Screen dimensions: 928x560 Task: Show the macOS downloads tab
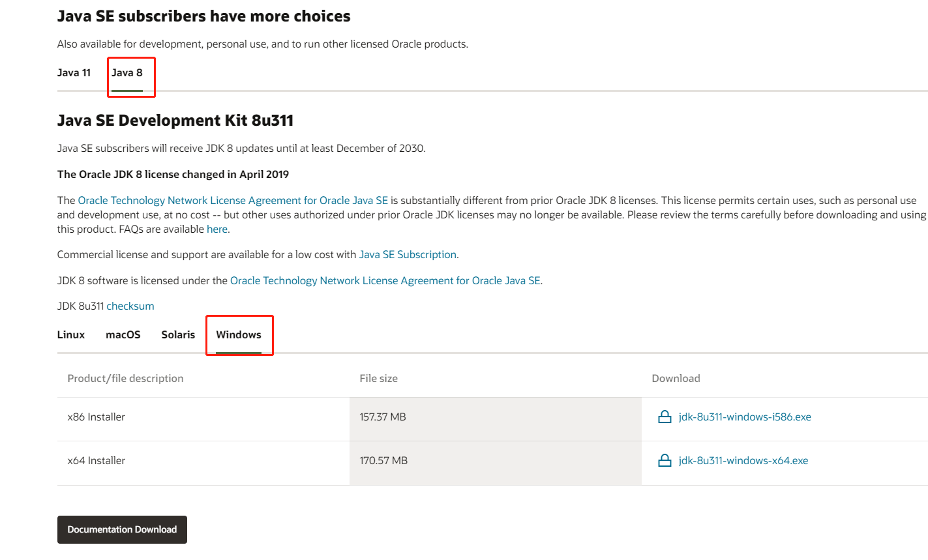[123, 335]
